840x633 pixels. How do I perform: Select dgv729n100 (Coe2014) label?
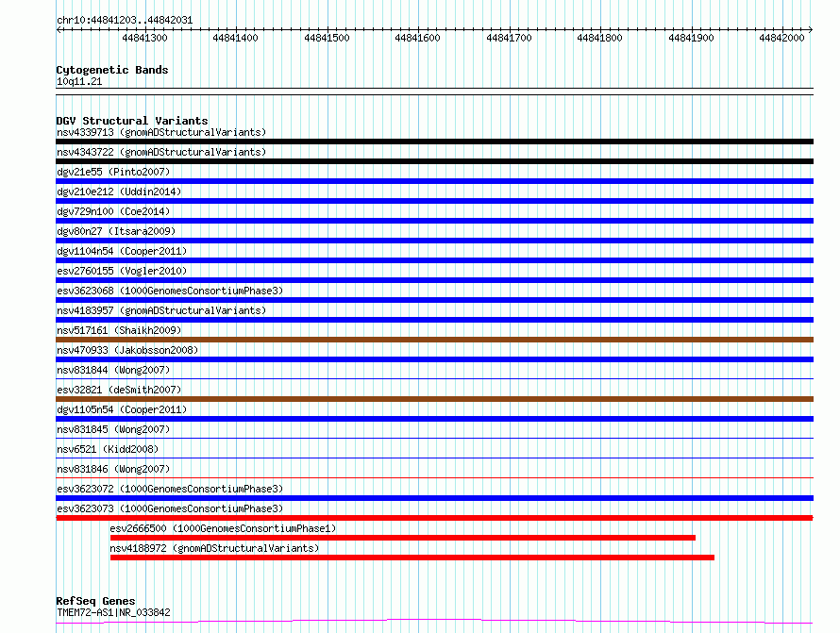point(113,211)
